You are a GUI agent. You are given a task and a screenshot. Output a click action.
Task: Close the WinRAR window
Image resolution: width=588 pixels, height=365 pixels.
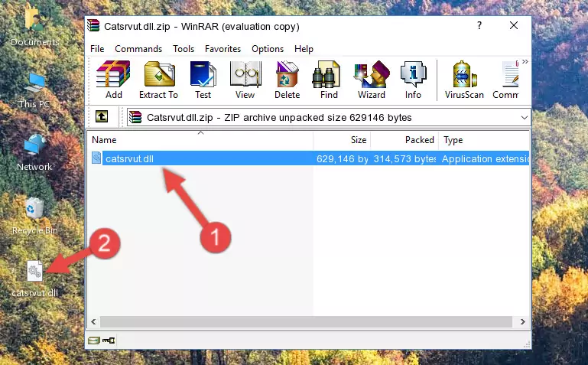click(x=514, y=25)
